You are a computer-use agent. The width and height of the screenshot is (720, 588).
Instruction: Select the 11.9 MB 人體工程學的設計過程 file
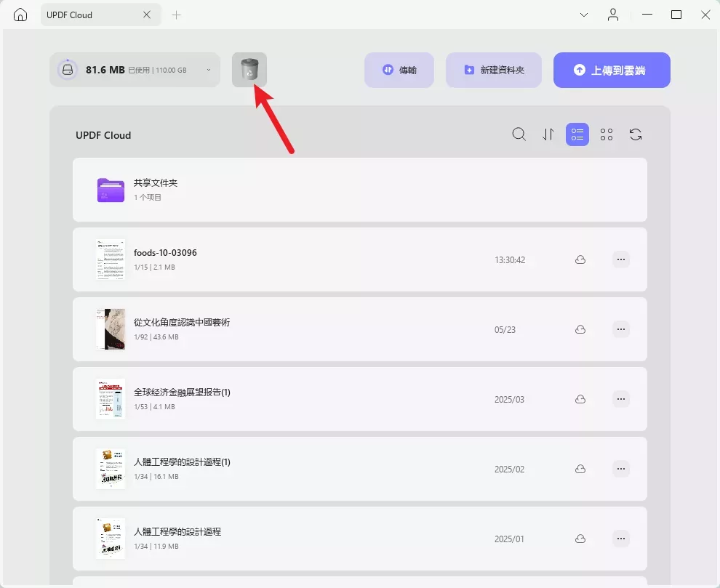click(x=177, y=531)
